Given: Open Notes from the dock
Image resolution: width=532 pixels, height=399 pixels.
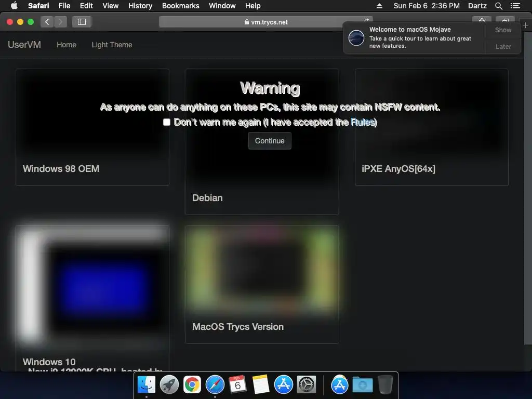Looking at the screenshot, I should point(261,384).
